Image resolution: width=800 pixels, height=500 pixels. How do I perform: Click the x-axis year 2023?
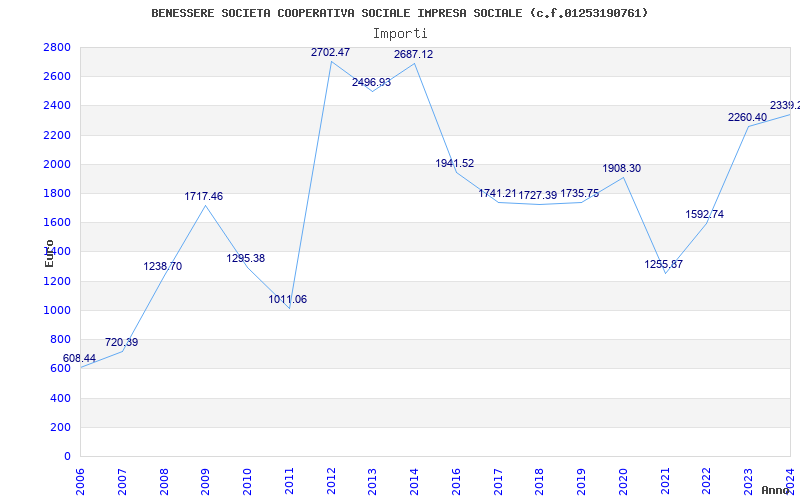pos(748,481)
